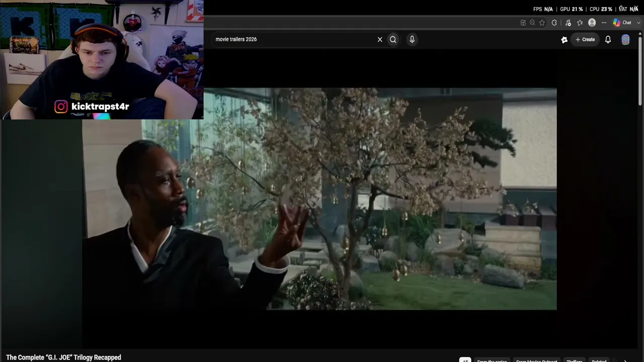Click the star badge icon beside Create
This screenshot has height=362, width=644.
tap(564, 40)
